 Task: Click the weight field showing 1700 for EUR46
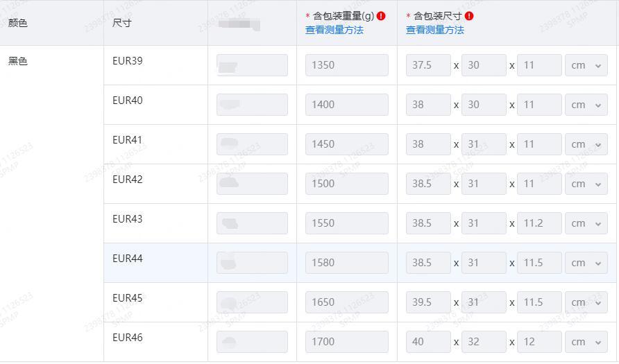(346, 342)
